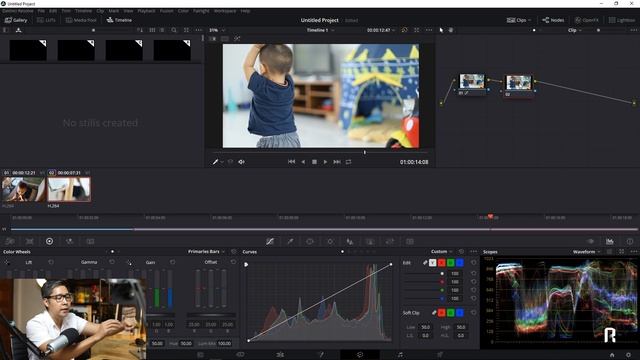
Task: Show the Keyframes panel icon
Action: click(x=590, y=241)
